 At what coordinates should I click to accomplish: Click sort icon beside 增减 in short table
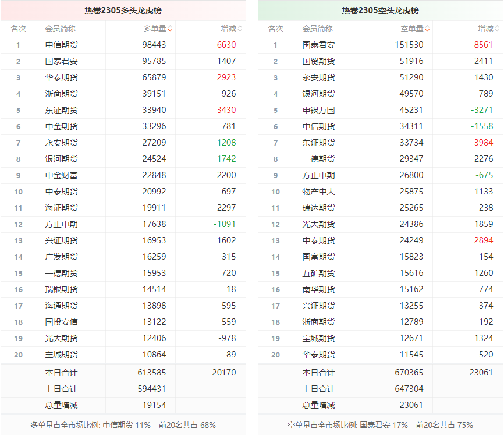click(x=497, y=29)
